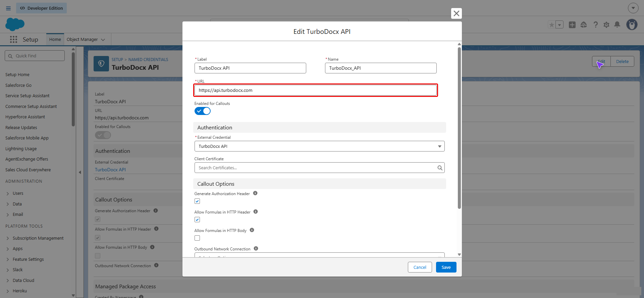The image size is (644, 298).
Task: Open the global actions plus icon
Action: (572, 25)
